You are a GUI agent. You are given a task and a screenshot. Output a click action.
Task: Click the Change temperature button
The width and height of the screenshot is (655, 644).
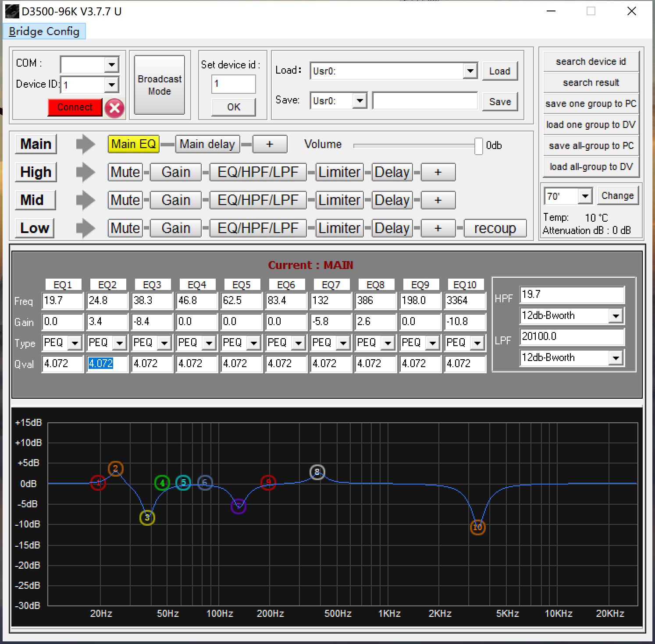[618, 196]
